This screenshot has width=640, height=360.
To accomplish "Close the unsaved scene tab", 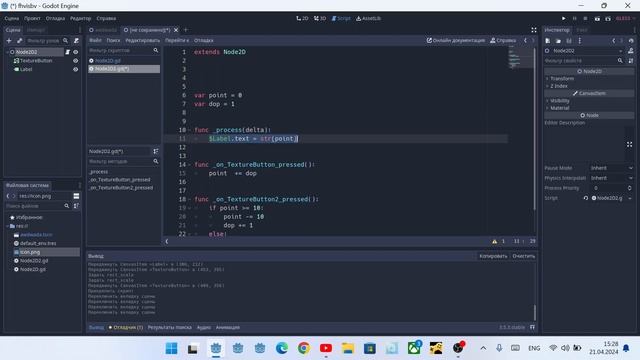I will 176,30.
